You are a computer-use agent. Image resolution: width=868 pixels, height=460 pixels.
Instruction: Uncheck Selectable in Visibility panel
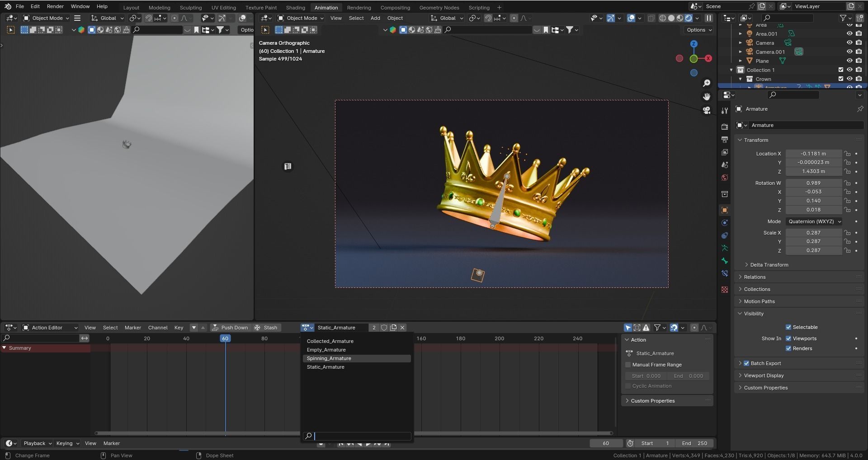pyautogui.click(x=788, y=327)
